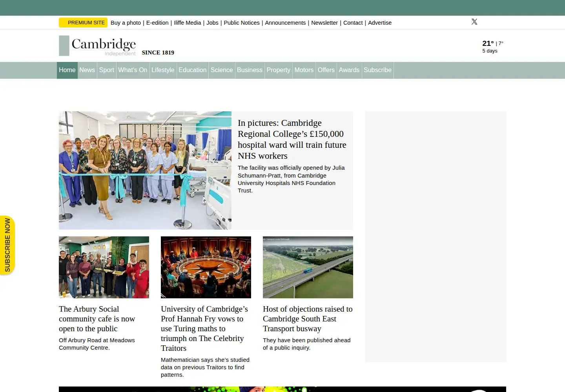Screen dimensions: 565x392
Task: Open the Contact link
Action: click(353, 23)
